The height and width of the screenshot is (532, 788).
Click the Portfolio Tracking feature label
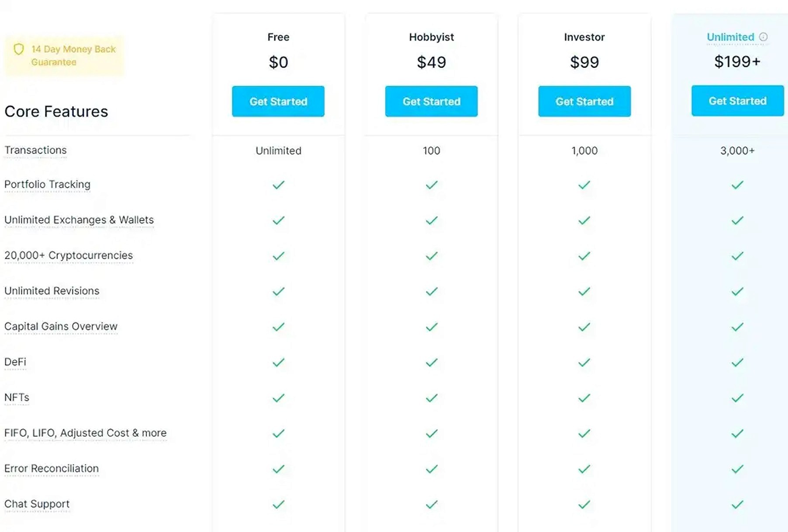tap(47, 184)
